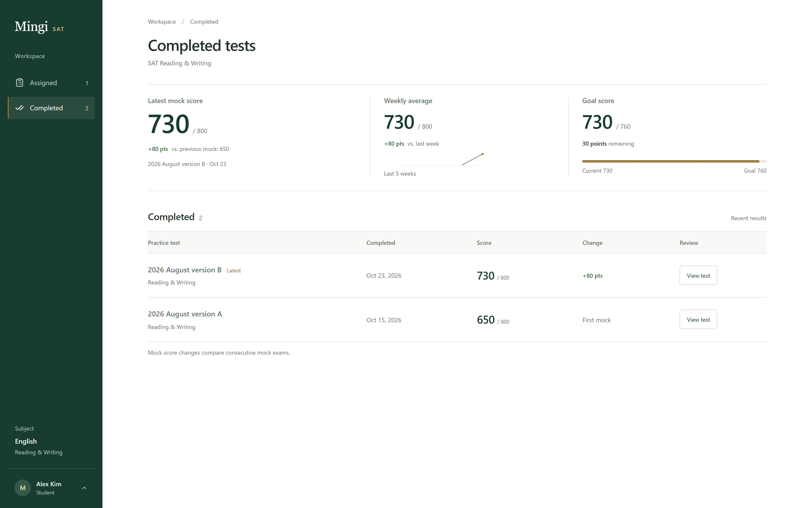The width and height of the screenshot is (812, 508).
Task: Click the weekly average sparkline chart
Action: tap(442, 160)
